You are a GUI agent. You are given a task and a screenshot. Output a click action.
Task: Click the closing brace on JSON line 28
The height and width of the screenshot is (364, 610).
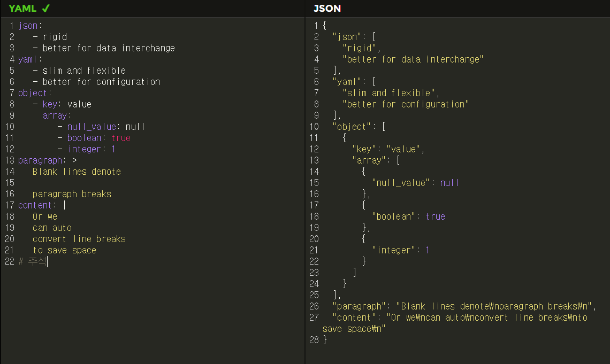[x=325, y=340]
